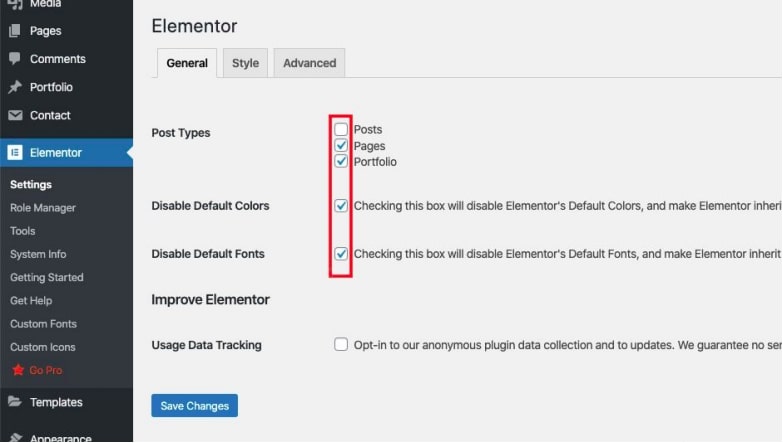Click the Contact envelope icon
783x443 pixels.
[15, 115]
